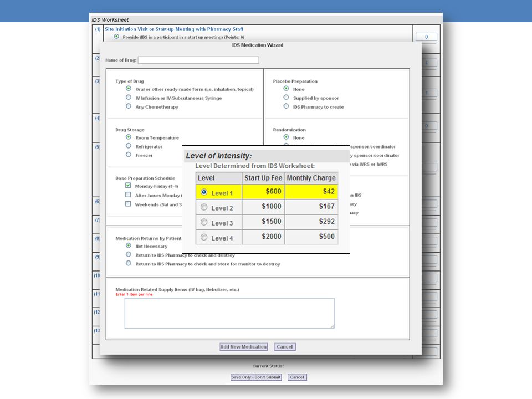Click Cancel in the Medication Wizard
Image resolution: width=532 pixels, height=399 pixels.
pos(285,347)
